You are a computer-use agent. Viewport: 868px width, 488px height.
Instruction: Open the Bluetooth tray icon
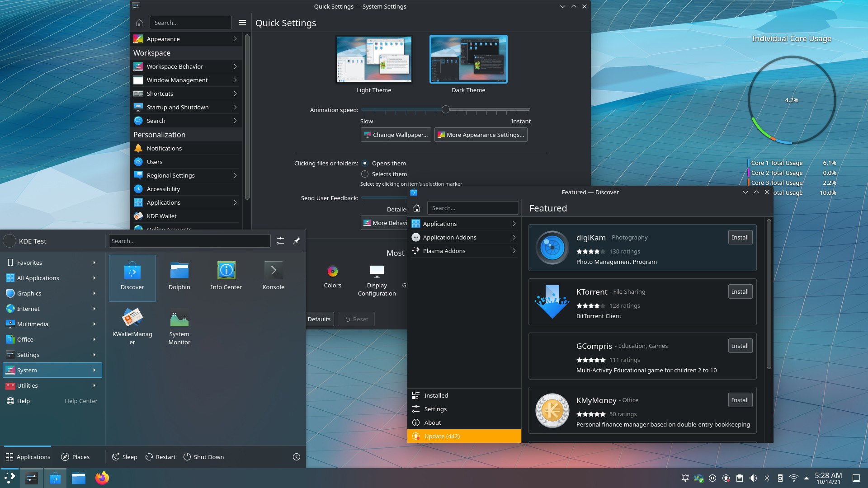(x=767, y=478)
